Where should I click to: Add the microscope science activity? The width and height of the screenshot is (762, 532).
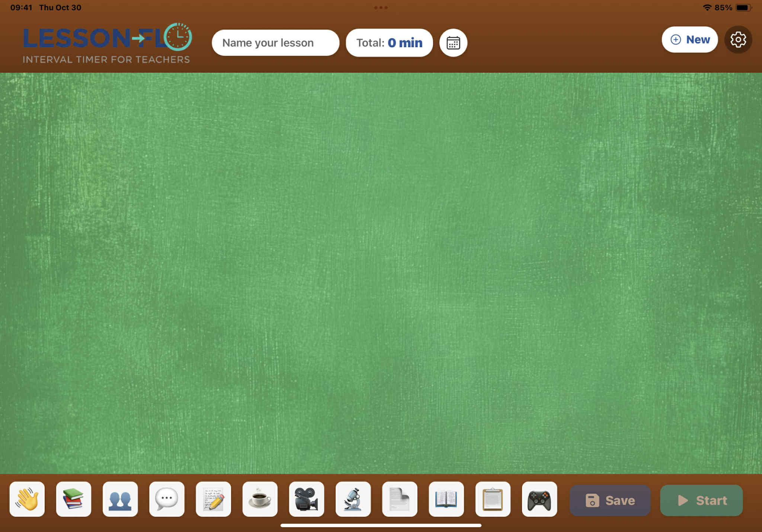[353, 499]
